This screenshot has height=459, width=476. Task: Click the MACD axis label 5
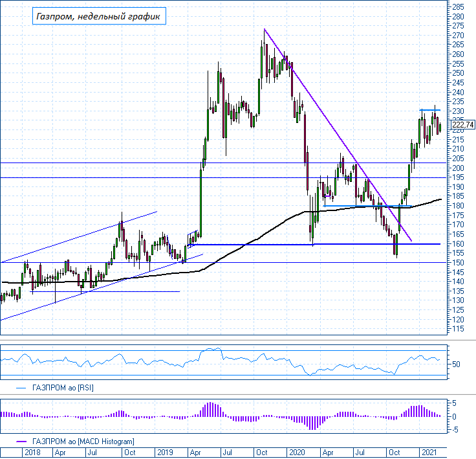tap(454, 403)
